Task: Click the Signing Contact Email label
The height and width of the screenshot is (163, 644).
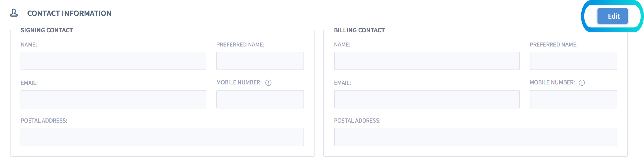Action: pyautogui.click(x=29, y=83)
